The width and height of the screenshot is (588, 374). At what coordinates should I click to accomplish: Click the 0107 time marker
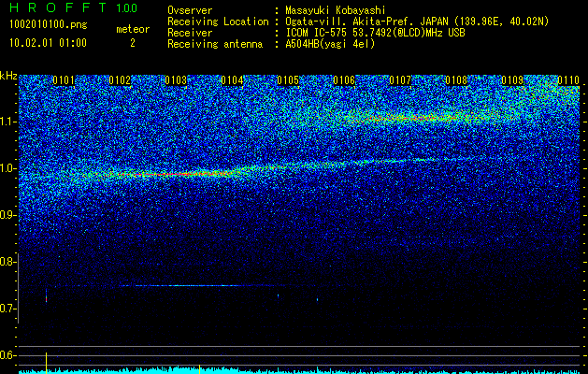tap(400, 80)
